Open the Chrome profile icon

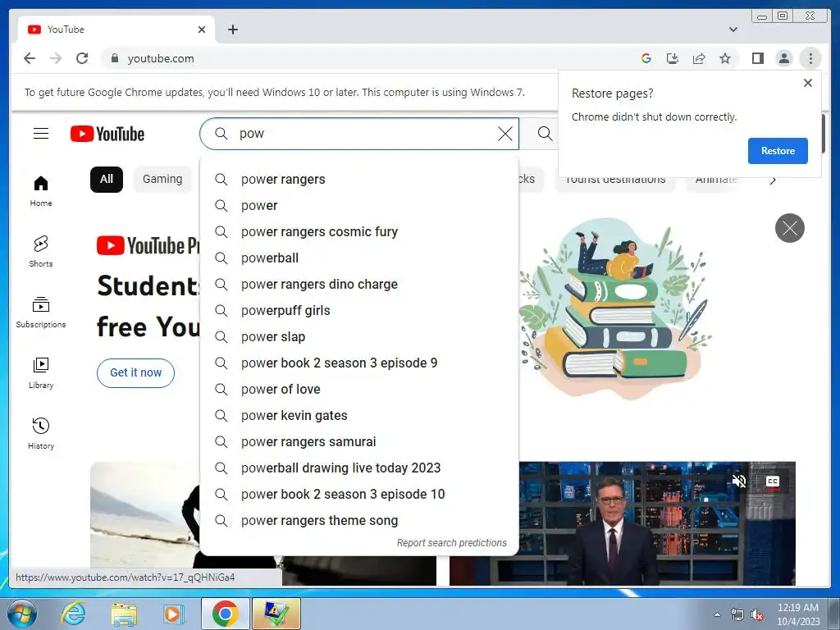[783, 58]
